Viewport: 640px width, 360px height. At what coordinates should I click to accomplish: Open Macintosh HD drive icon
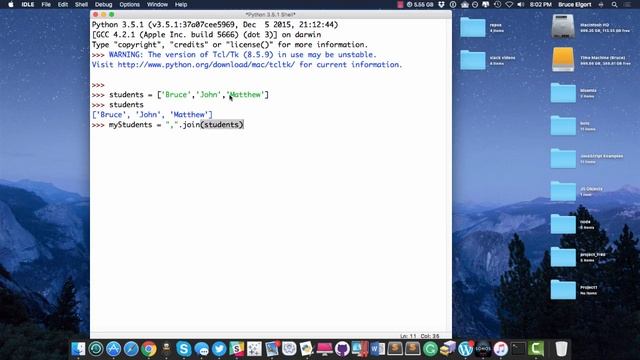click(563, 26)
